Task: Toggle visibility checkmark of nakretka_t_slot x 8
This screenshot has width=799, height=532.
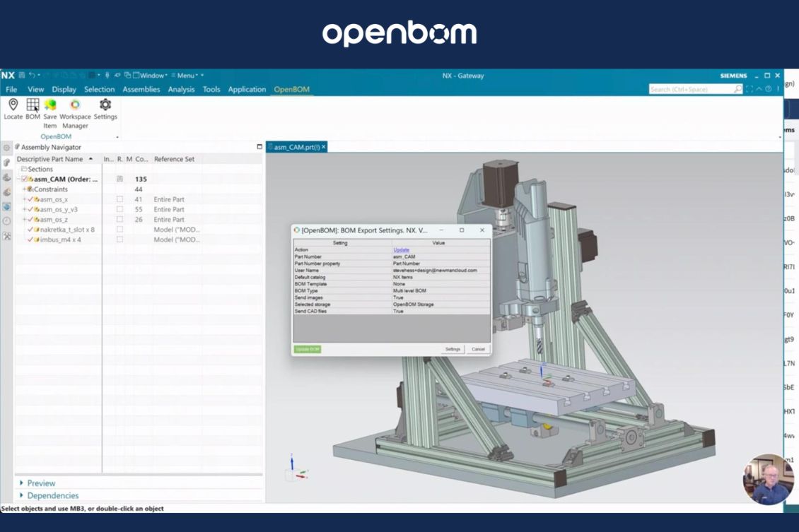Action: 30,230
